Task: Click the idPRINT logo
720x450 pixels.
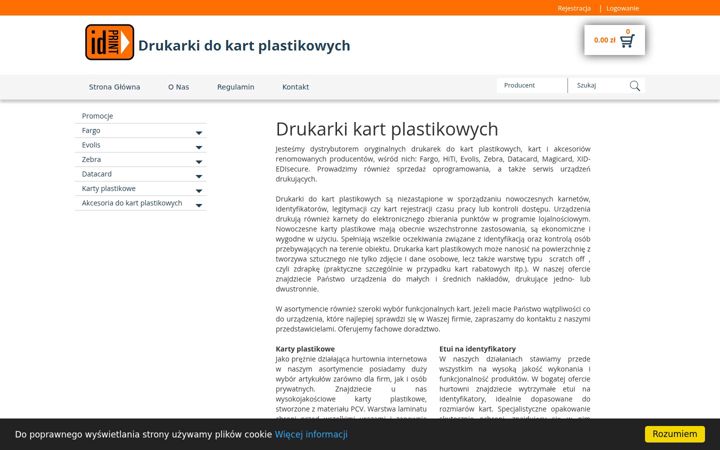Action: [x=110, y=42]
